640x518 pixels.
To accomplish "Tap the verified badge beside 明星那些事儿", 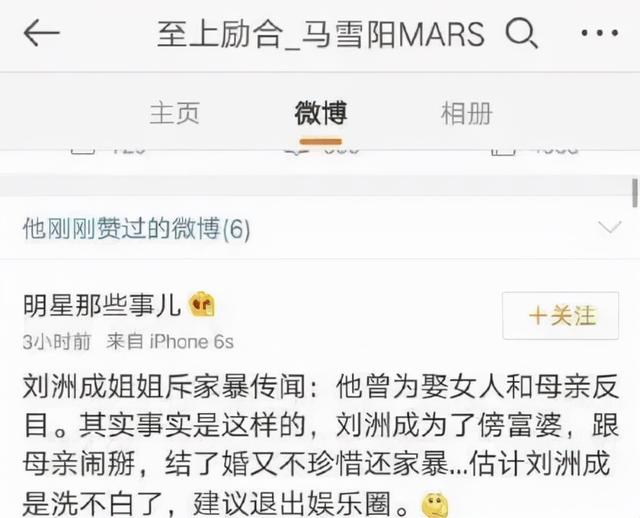I will (201, 305).
